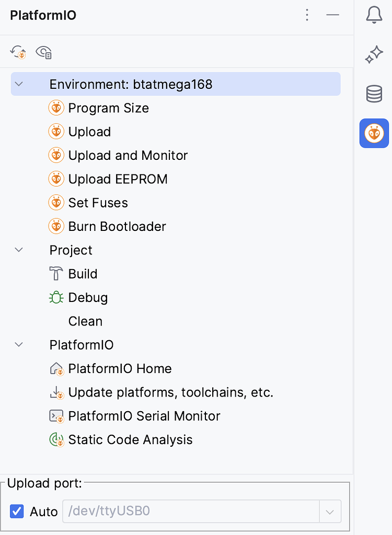The width and height of the screenshot is (392, 535).
Task: Open the PlatformIO panel options menu
Action: point(307,15)
